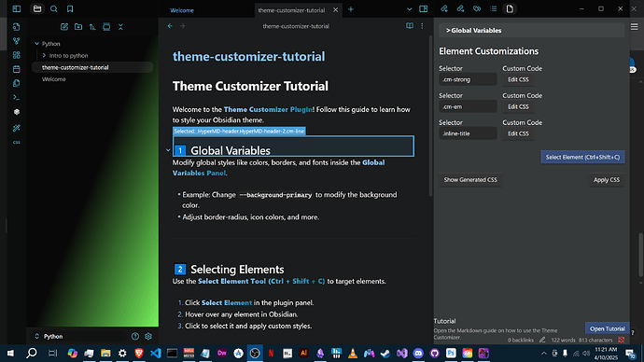The height and width of the screenshot is (362, 644).
Task: Fold the Global Variables heading chevron
Action: tap(168, 150)
